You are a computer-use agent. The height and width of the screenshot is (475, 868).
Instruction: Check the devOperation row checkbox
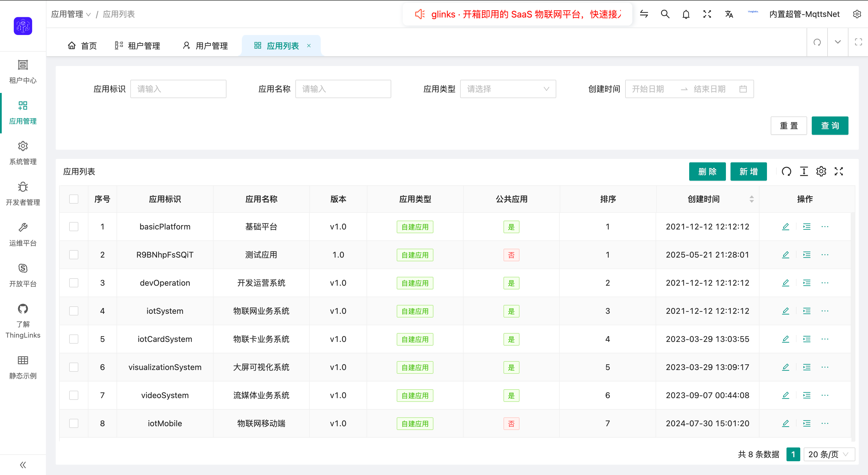pos(74,283)
